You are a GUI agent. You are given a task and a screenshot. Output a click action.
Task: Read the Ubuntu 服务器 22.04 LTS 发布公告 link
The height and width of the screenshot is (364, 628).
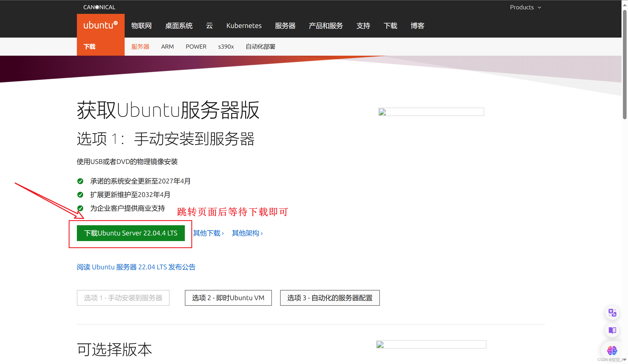[x=136, y=267]
